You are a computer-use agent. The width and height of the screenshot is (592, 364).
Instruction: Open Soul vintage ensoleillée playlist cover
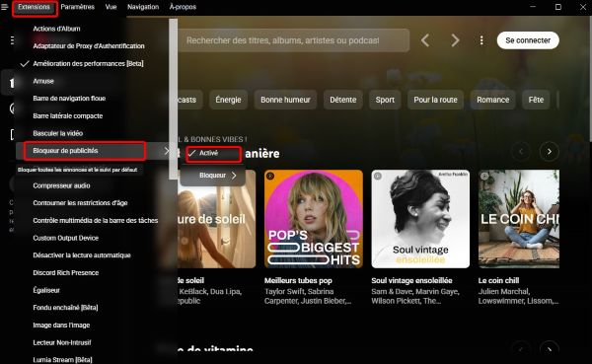(420, 219)
